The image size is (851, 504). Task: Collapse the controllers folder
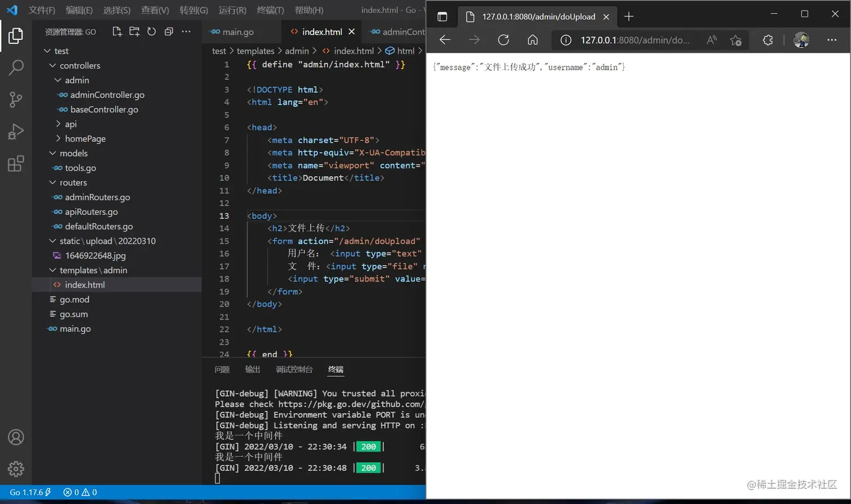point(52,65)
